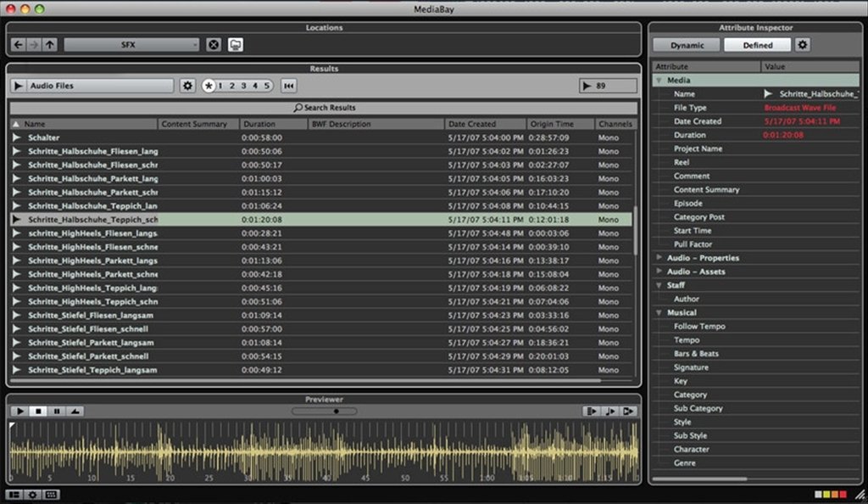
Task: Click the Results horizontal scrollbar
Action: pos(304,381)
